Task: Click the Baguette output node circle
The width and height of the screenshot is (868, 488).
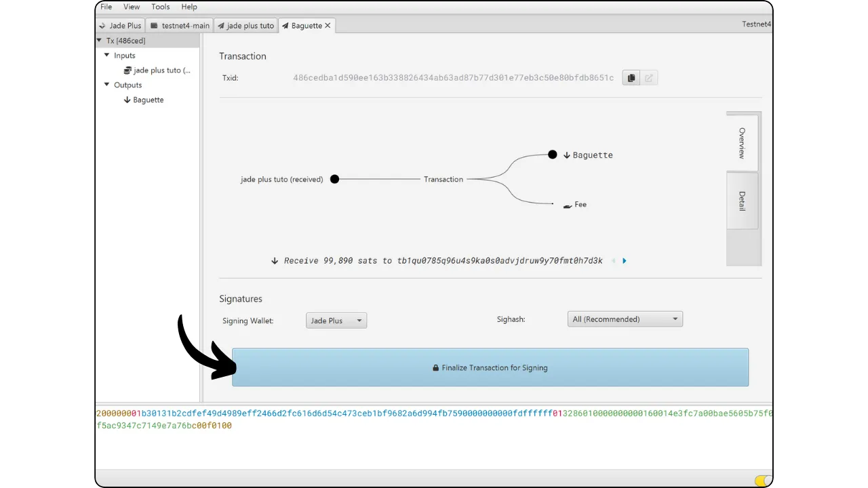Action: [x=553, y=155]
